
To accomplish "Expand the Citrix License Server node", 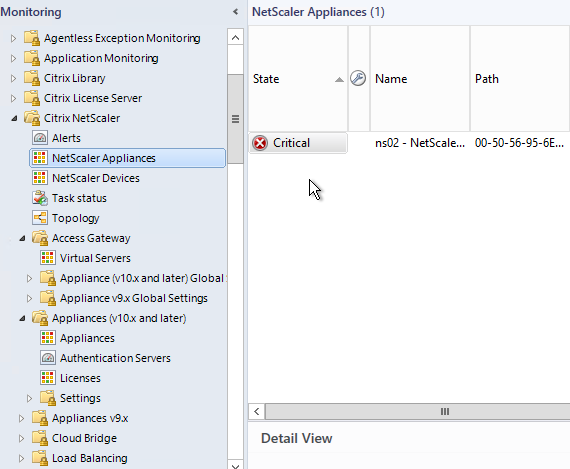I will pyautogui.click(x=13, y=98).
